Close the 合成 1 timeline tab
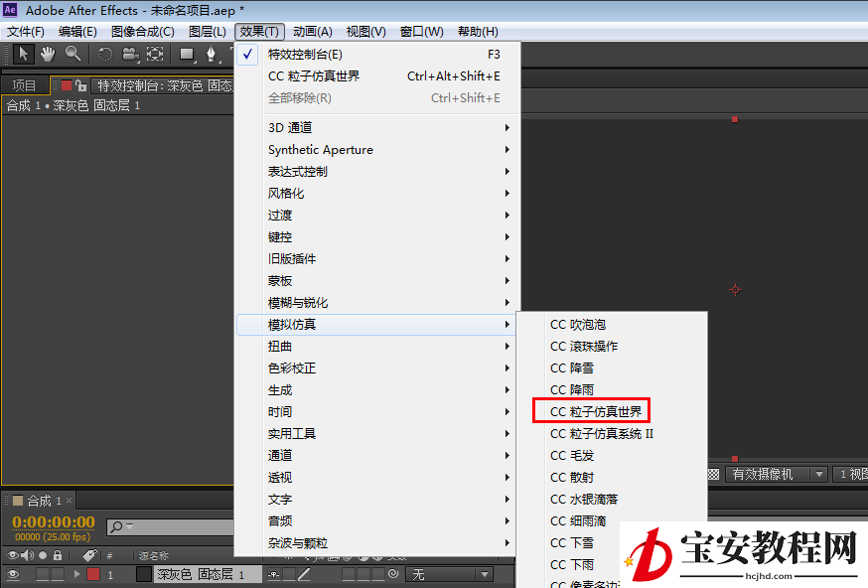Image resolution: width=868 pixels, height=588 pixels. tap(69, 501)
